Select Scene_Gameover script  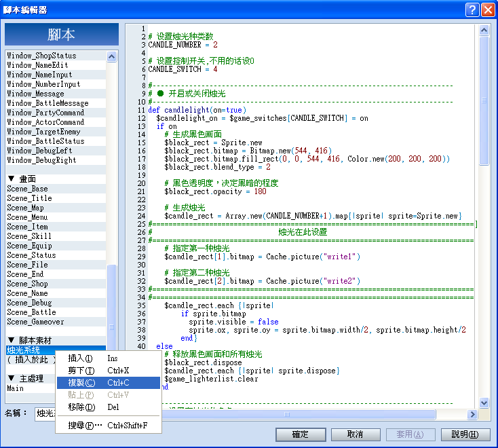click(x=56, y=322)
